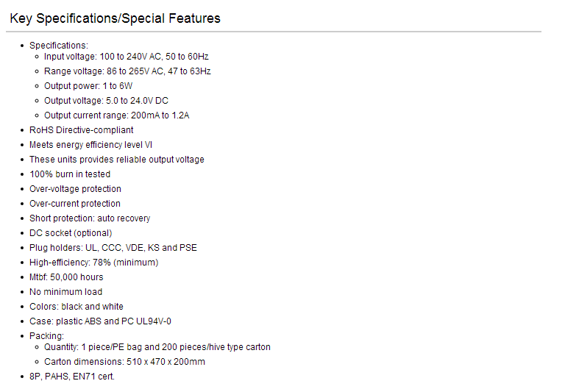This screenshot has height=392, width=565.
Task: Click the Specifications: list item
Action: click(59, 46)
